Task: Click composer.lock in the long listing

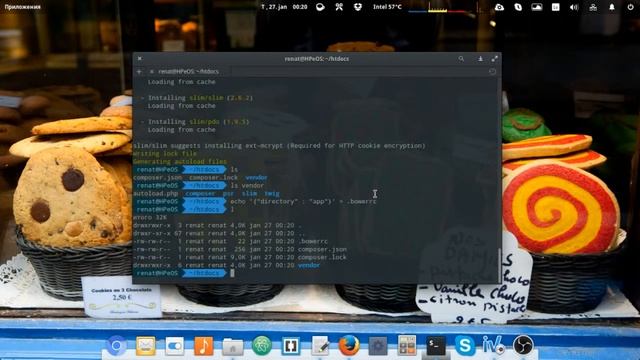Action: [322, 257]
